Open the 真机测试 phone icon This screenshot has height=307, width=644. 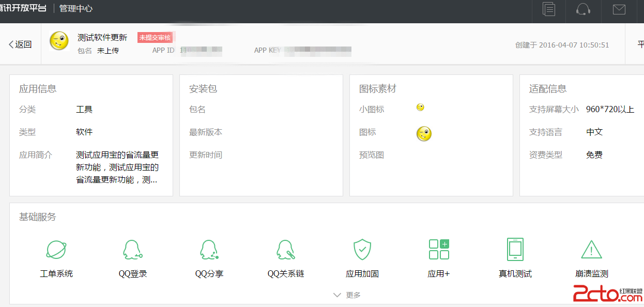tap(515, 250)
